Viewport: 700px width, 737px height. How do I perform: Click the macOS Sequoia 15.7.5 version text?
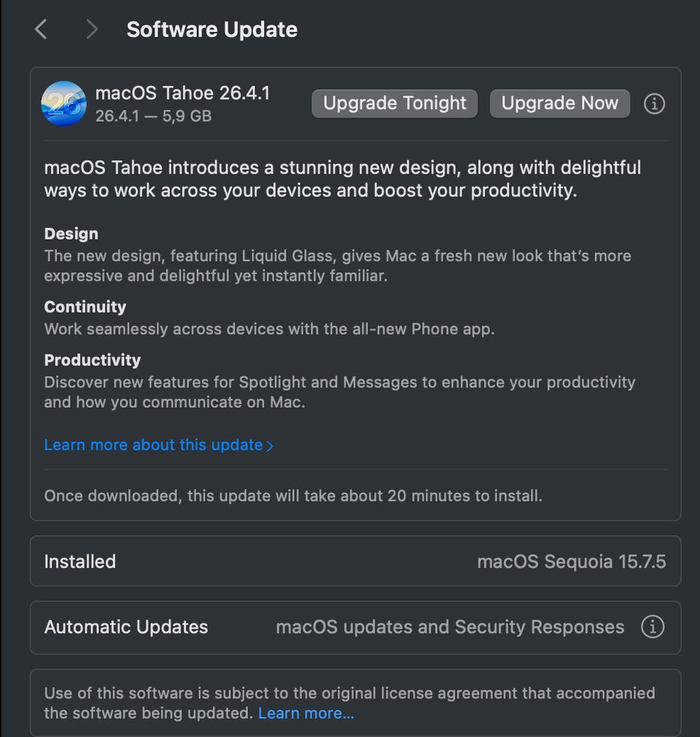pyautogui.click(x=571, y=561)
